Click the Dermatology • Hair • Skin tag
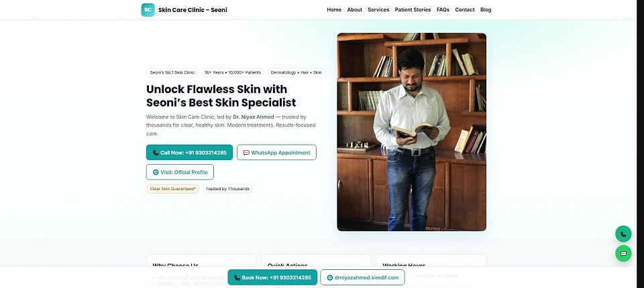The height and width of the screenshot is (288, 644). 296,72
